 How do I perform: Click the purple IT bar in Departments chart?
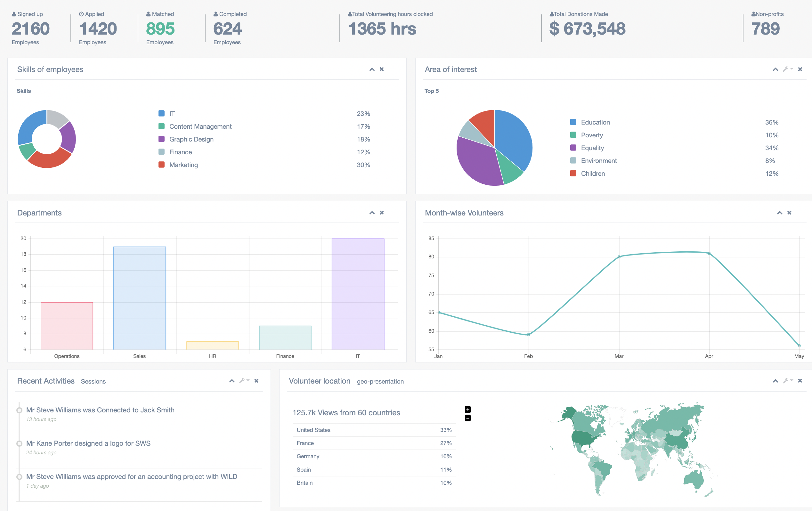pyautogui.click(x=358, y=294)
